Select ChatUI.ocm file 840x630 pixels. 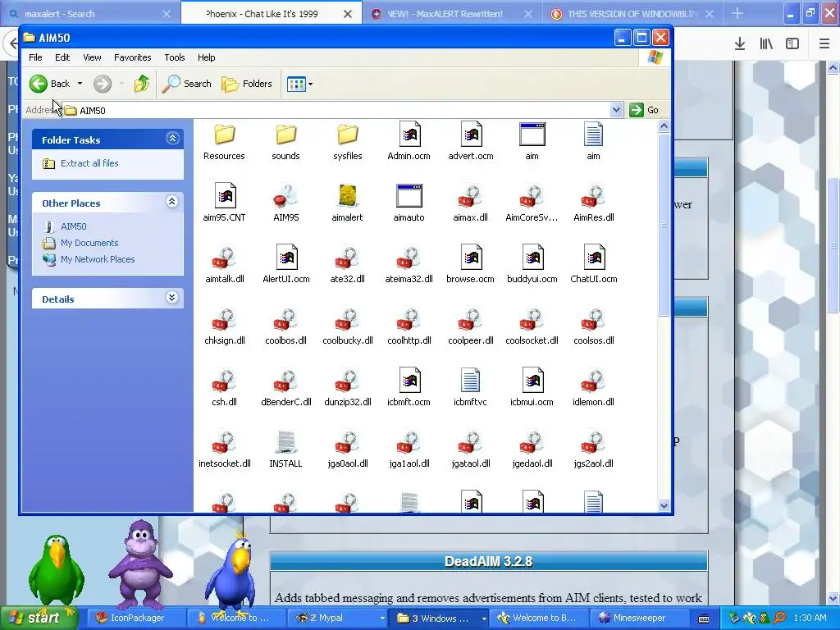coord(594,265)
